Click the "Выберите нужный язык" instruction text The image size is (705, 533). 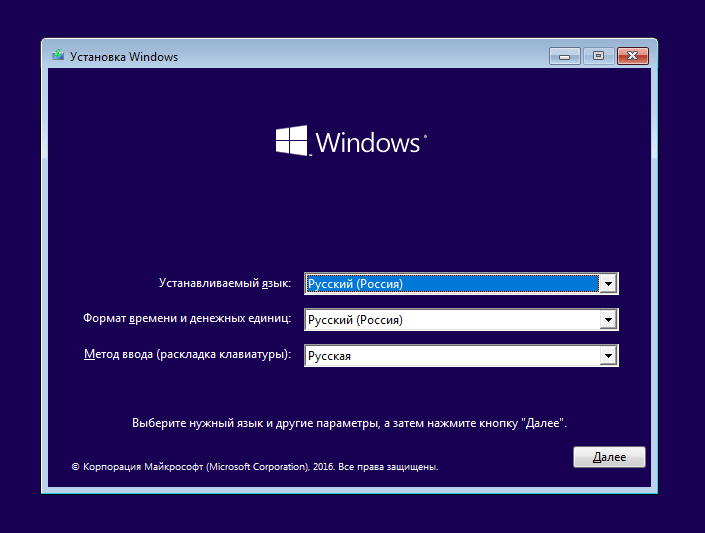tap(350, 423)
